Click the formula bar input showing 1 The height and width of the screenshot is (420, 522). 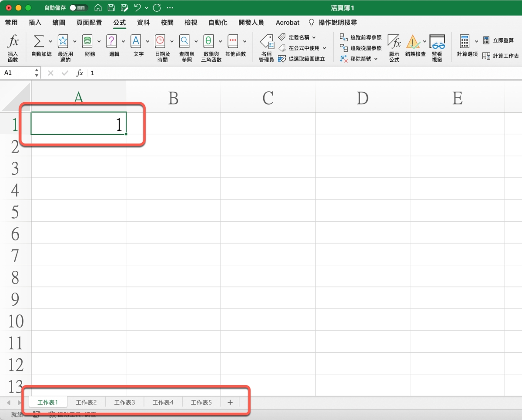pyautogui.click(x=304, y=73)
